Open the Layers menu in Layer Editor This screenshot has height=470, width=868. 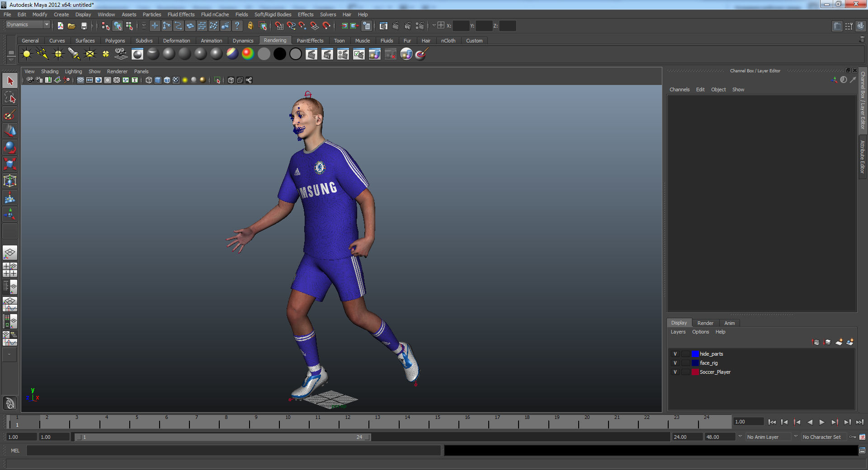coord(678,332)
